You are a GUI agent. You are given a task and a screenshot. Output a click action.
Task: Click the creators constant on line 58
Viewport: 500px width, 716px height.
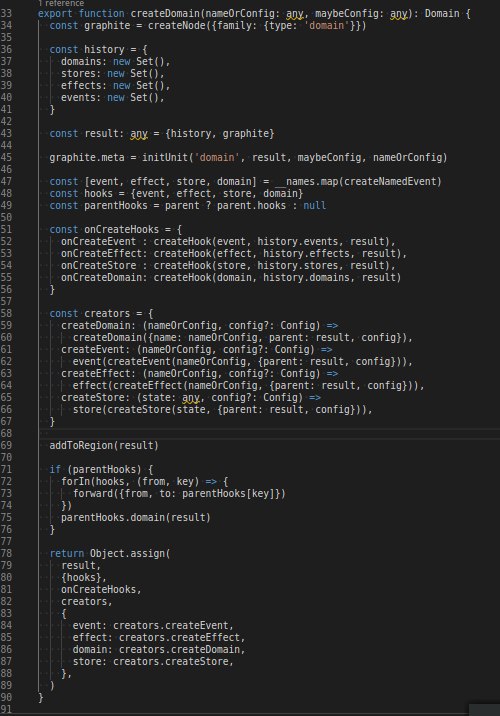tap(107, 314)
